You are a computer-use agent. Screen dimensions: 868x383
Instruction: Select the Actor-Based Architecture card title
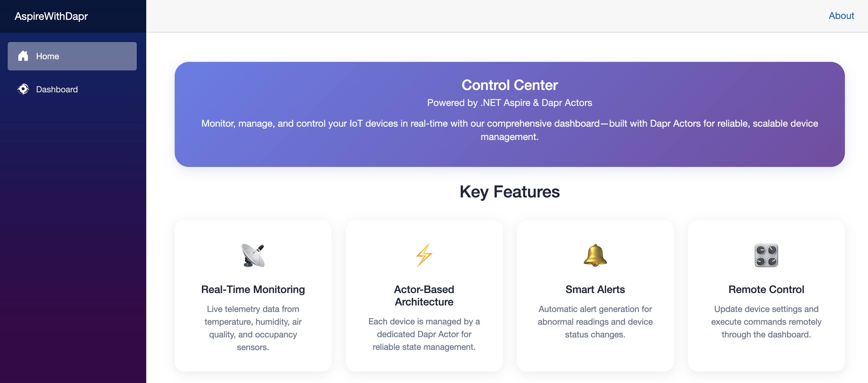click(424, 295)
